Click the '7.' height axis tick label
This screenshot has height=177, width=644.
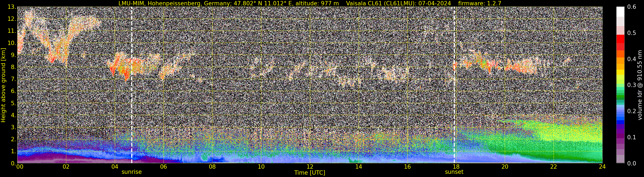pos(13,79)
